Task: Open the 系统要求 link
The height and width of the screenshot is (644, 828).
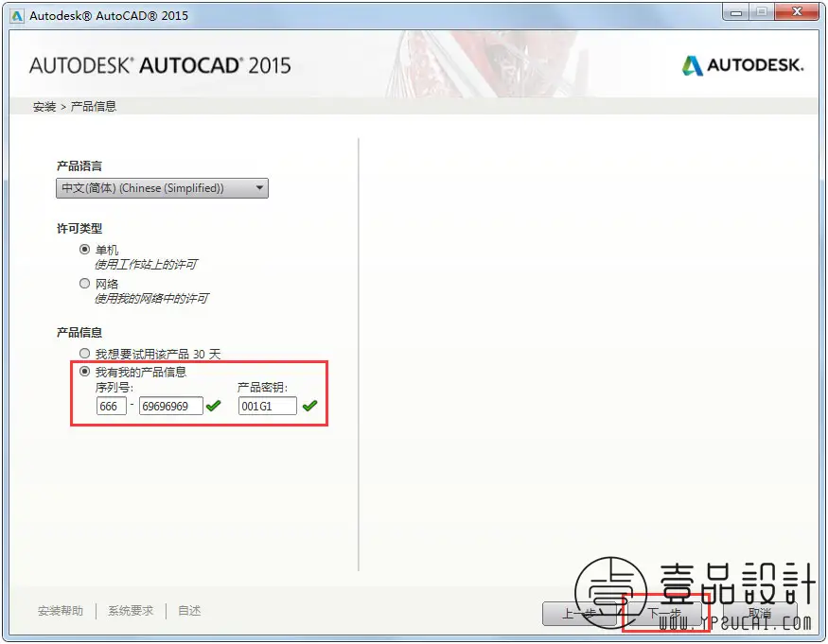Action: [x=131, y=611]
